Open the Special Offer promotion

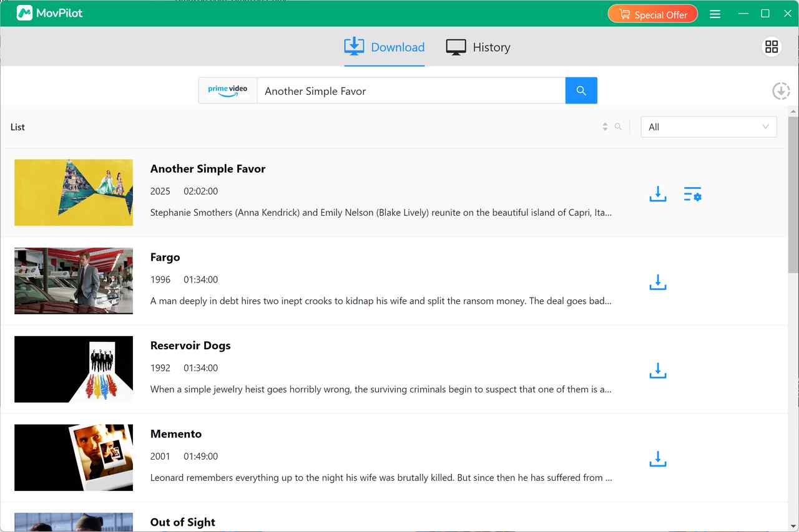click(x=652, y=13)
